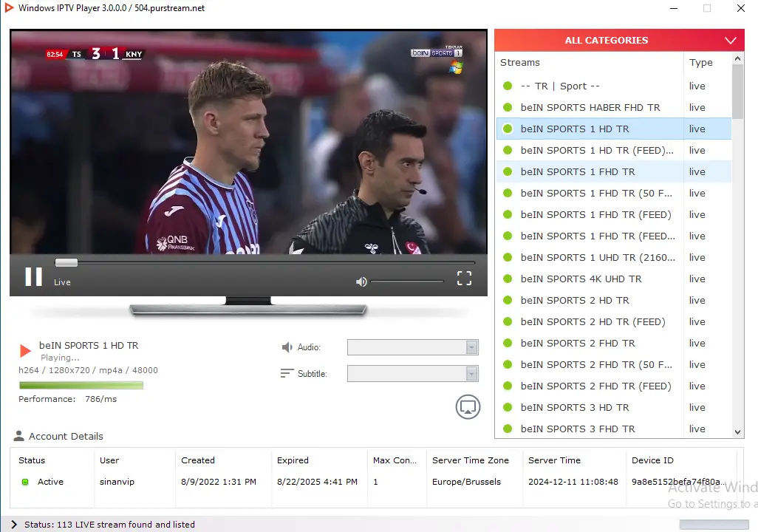The width and height of the screenshot is (758, 532).
Task: Open the ALL CATEGORIES dropdown
Action: pyautogui.click(x=619, y=40)
